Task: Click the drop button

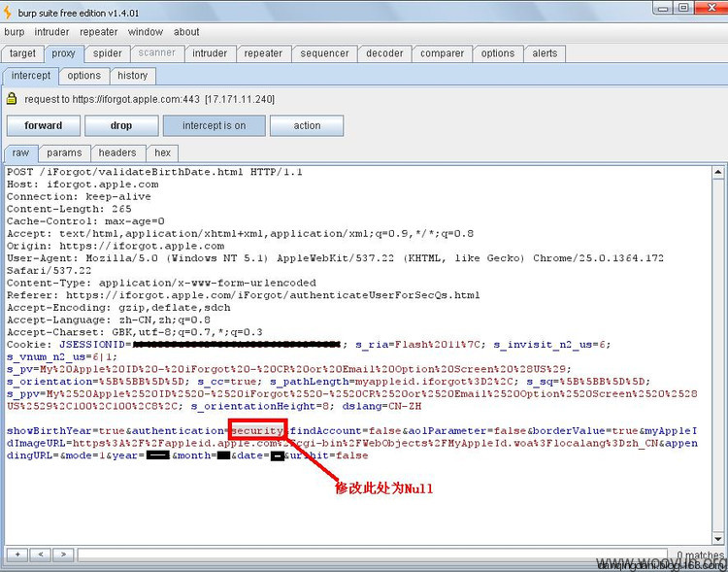Action: tap(121, 125)
